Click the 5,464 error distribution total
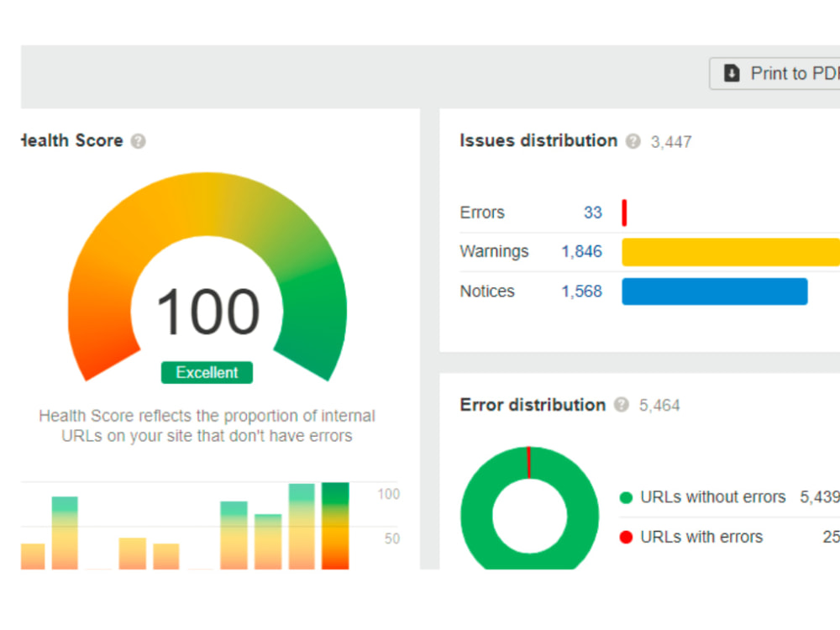The width and height of the screenshot is (840, 630). (x=659, y=406)
